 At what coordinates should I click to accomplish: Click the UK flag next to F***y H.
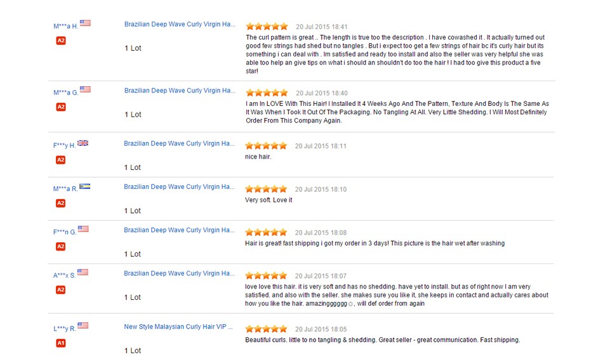(x=83, y=143)
